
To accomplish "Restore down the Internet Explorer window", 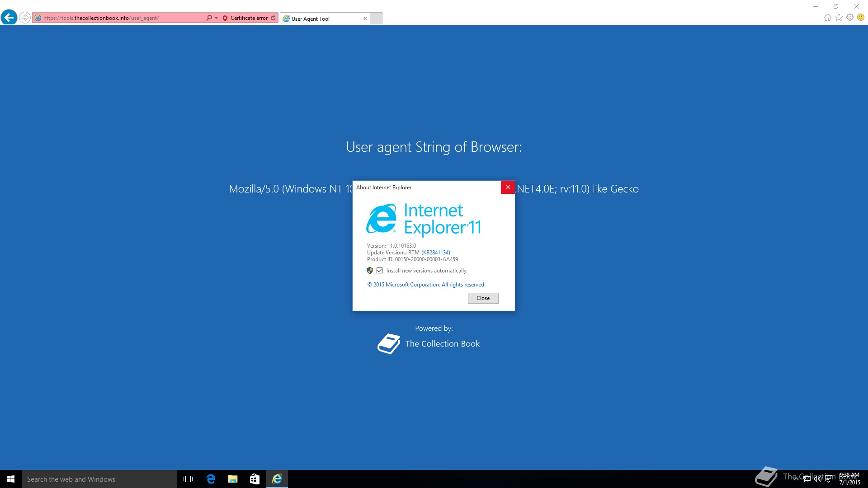I will pos(836,6).
